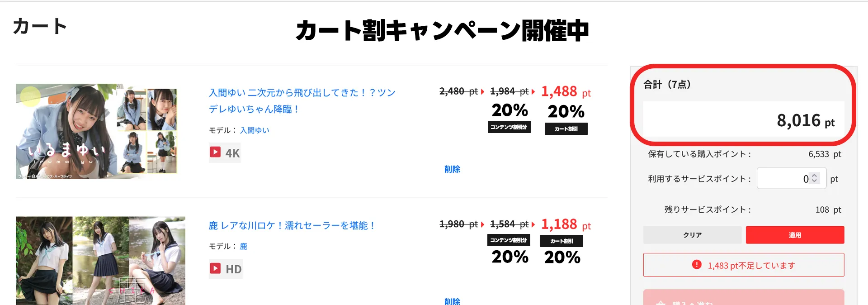Open the 入間ゆい model link
The width and height of the screenshot is (868, 305).
click(x=255, y=130)
